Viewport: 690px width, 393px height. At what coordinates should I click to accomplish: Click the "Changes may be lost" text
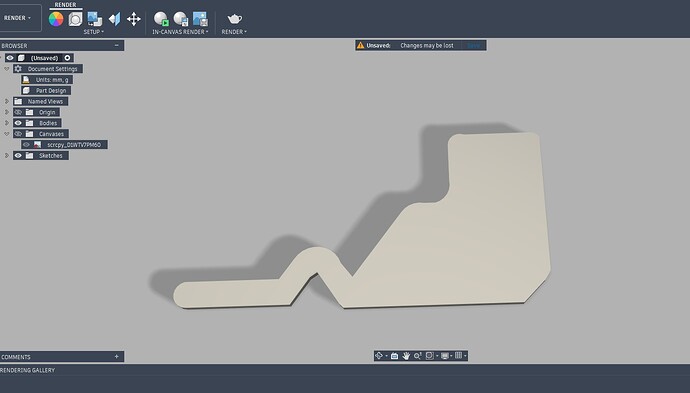[426, 45]
